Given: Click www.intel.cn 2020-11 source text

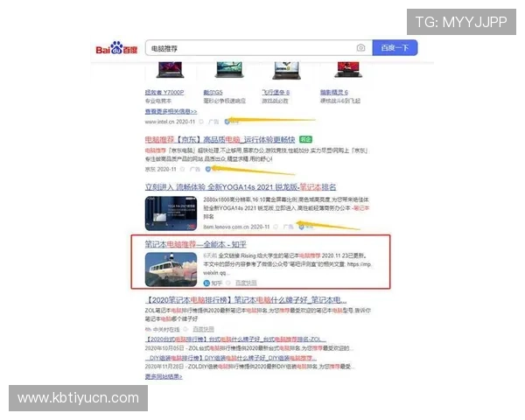Looking at the screenshot, I should [x=170, y=122].
